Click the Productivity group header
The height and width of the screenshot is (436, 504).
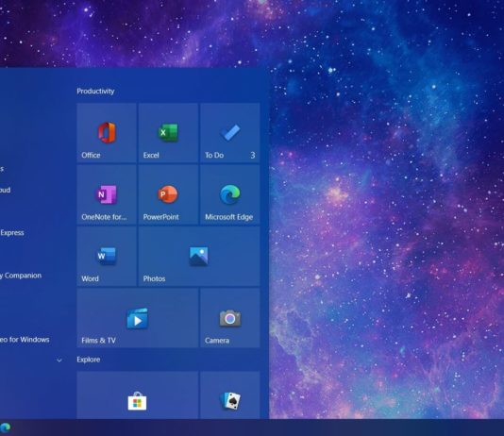(95, 92)
